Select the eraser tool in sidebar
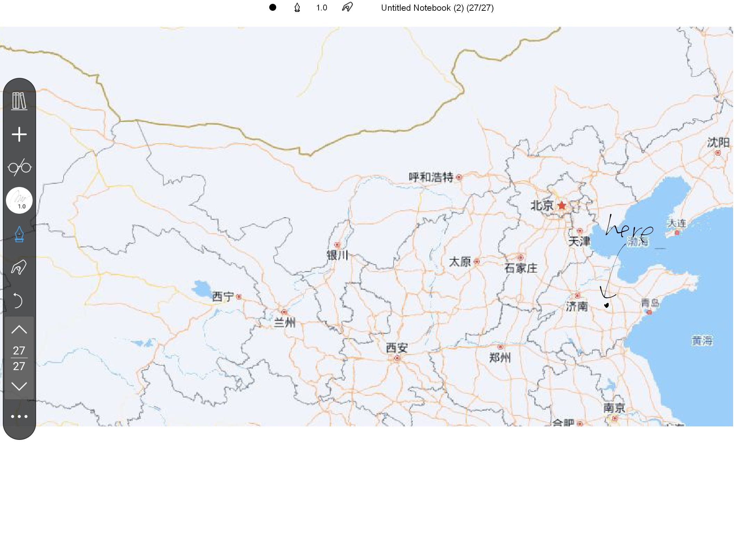The height and width of the screenshot is (556, 756). (x=19, y=267)
